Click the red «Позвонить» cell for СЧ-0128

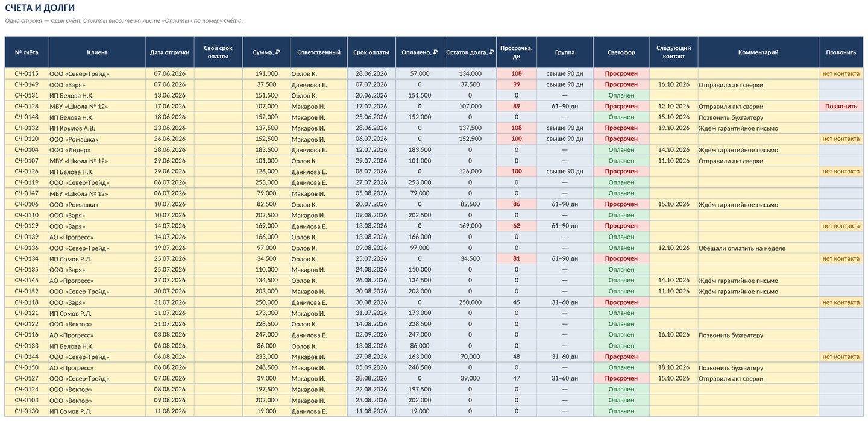841,106
